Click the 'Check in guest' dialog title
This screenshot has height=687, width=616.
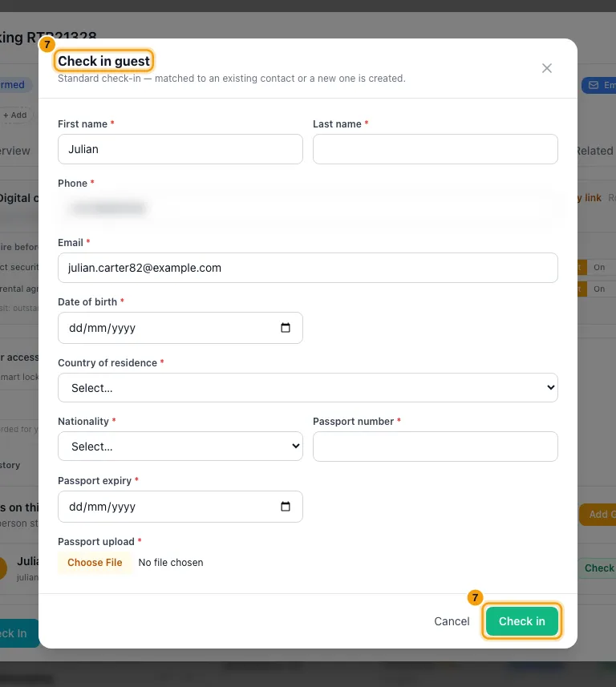104,61
